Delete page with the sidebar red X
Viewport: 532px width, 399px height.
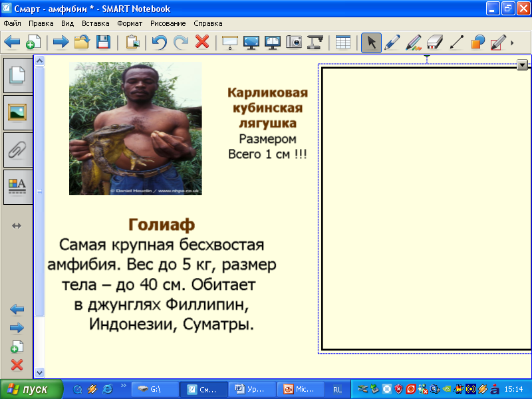(x=17, y=365)
